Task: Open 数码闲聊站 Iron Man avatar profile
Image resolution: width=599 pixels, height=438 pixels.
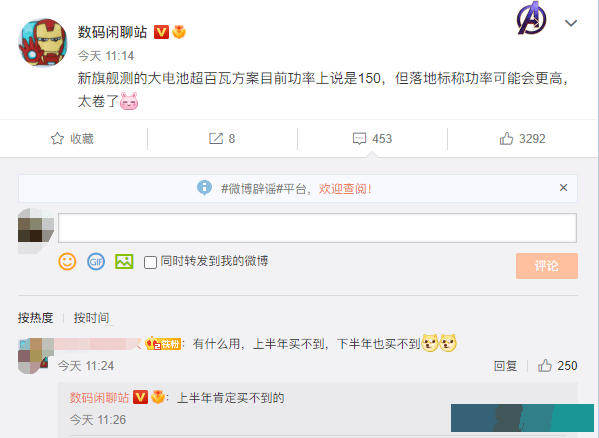Action: coord(43,43)
